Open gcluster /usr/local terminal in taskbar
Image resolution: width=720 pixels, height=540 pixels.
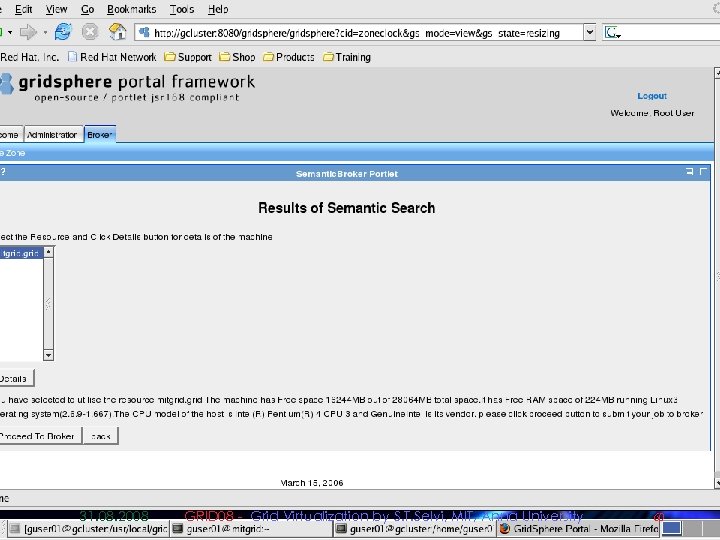(88, 529)
